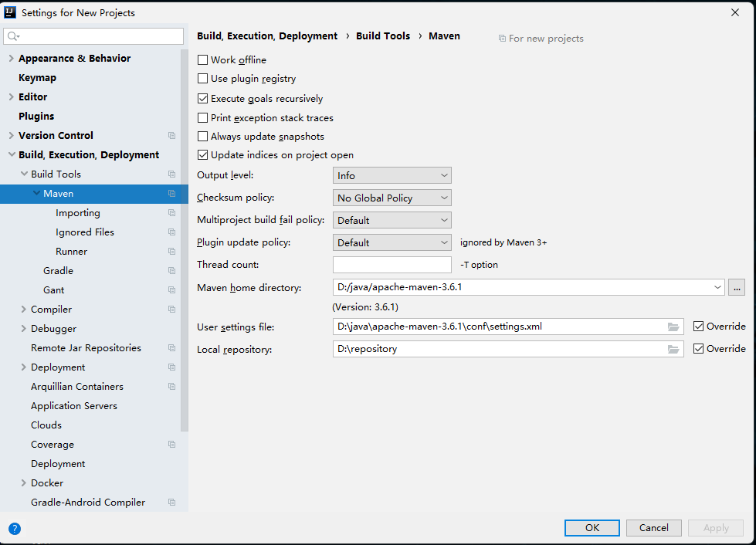Click the copy icon beside Compiler

pyautogui.click(x=171, y=309)
